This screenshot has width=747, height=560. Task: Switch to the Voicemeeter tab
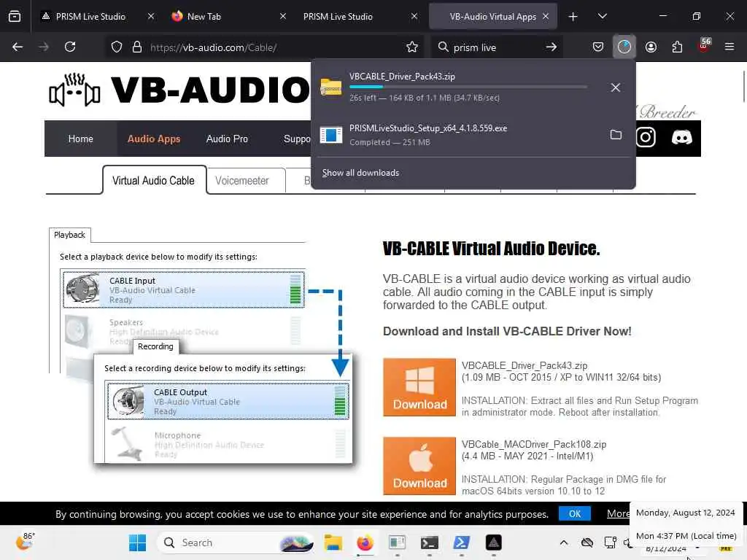coord(242,181)
